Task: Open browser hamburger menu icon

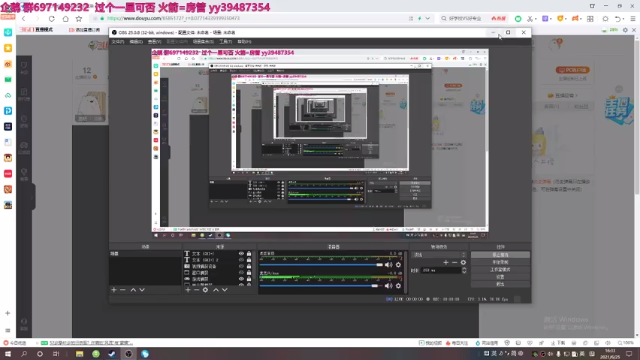Action: pyautogui.click(x=633, y=18)
